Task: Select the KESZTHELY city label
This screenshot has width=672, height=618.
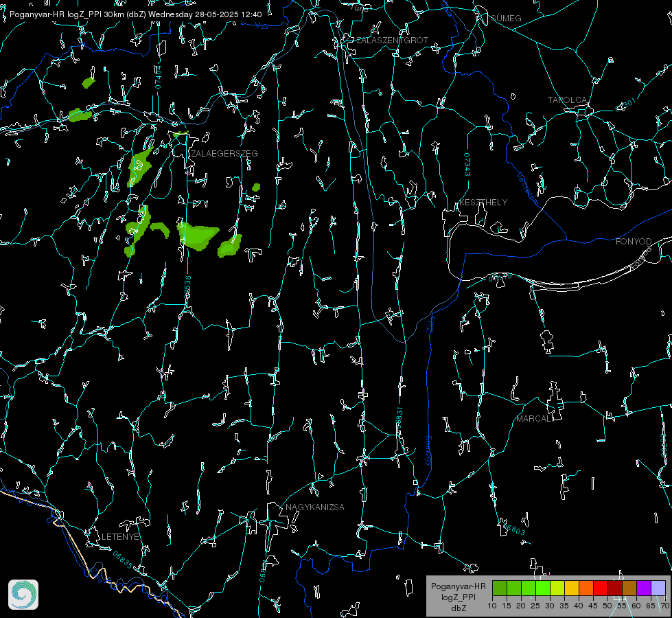Action: tap(483, 203)
